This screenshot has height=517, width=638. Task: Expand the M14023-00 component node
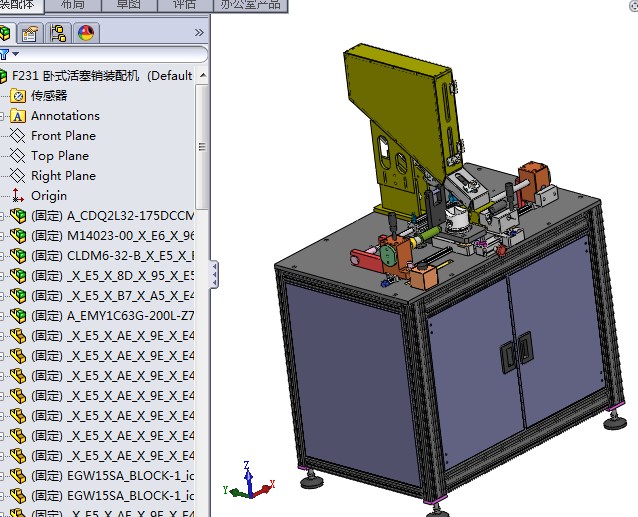[2, 236]
